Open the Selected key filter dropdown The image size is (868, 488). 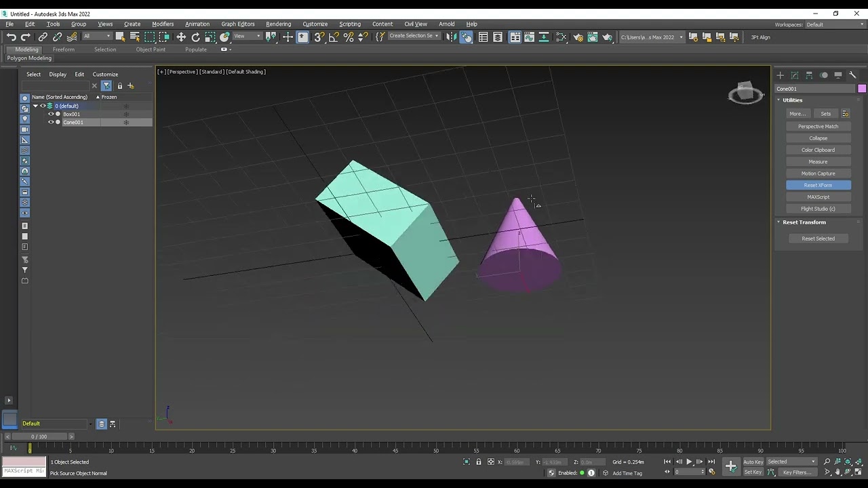pos(791,462)
